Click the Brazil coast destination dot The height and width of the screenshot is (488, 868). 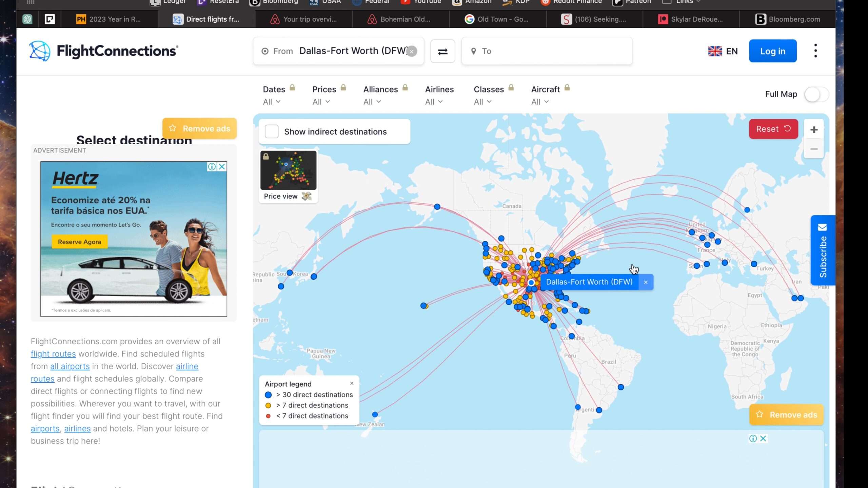coord(620,387)
